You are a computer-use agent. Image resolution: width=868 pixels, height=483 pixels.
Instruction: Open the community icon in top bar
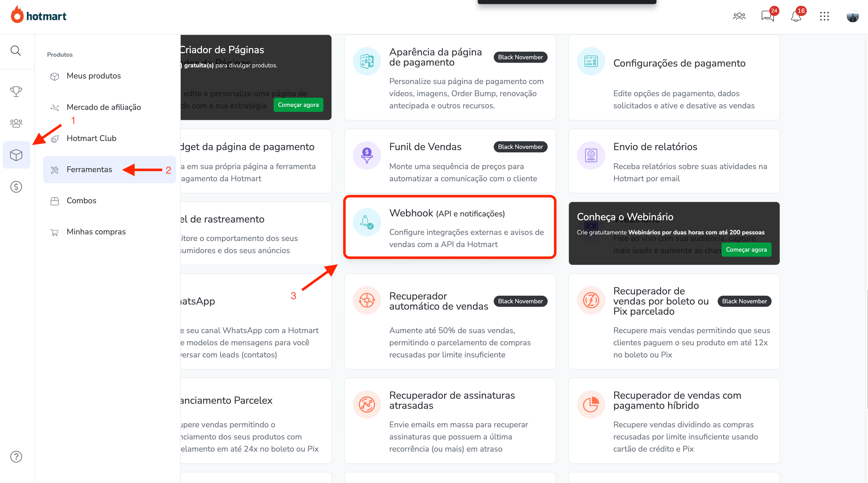click(x=739, y=16)
